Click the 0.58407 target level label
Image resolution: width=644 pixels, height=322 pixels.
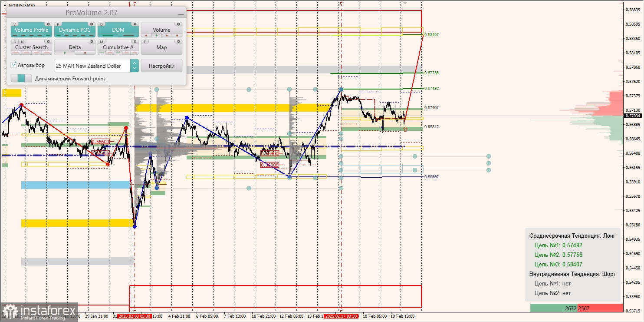pyautogui.click(x=432, y=34)
